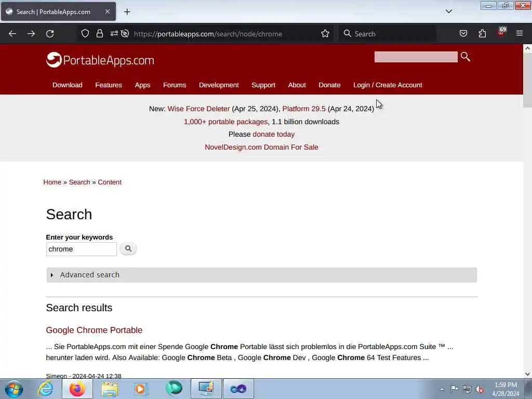Click the autoplay blocked icon in address bar
The height and width of the screenshot is (399, 532).
[x=125, y=34]
